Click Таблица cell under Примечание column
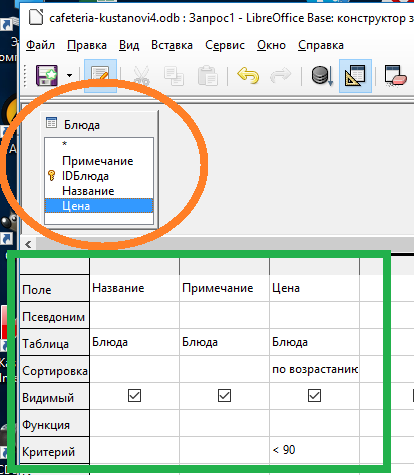The height and width of the screenshot is (475, 414). point(224,342)
